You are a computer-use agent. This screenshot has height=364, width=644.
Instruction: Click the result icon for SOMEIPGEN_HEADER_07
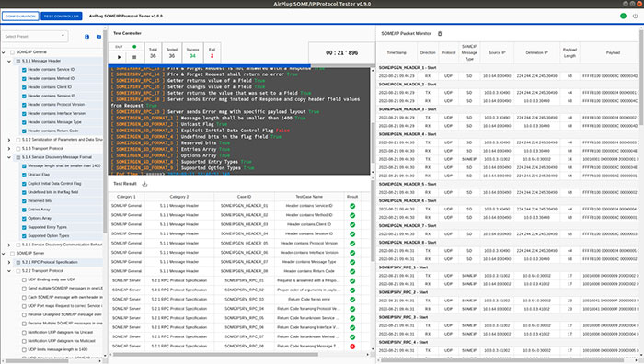pyautogui.click(x=352, y=262)
